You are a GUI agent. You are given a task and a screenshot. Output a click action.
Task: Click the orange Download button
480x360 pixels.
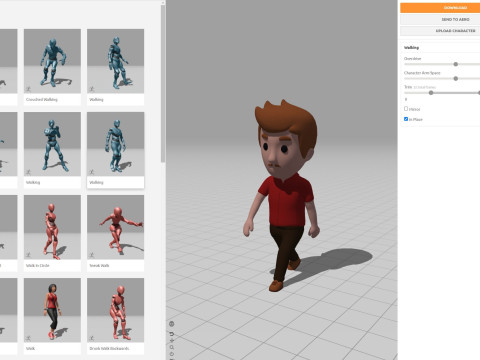coord(440,8)
